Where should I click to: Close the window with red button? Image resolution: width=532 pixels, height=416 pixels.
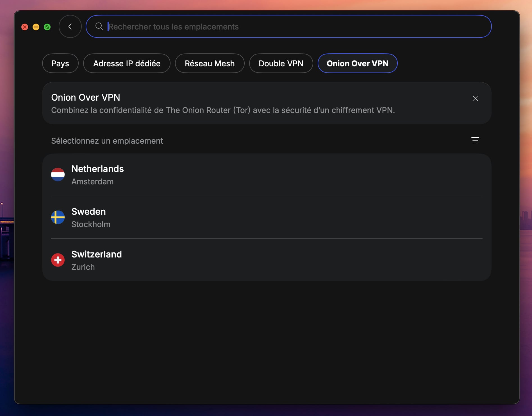(x=25, y=27)
